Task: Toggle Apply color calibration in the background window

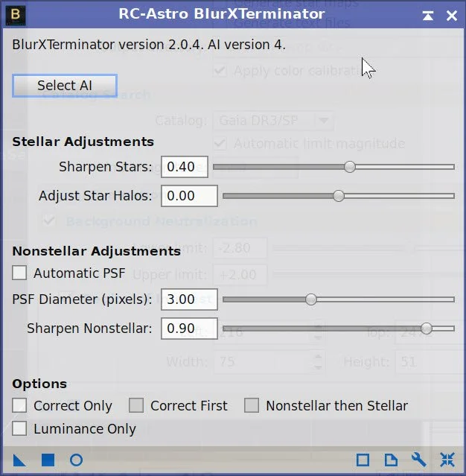Action: [220, 71]
